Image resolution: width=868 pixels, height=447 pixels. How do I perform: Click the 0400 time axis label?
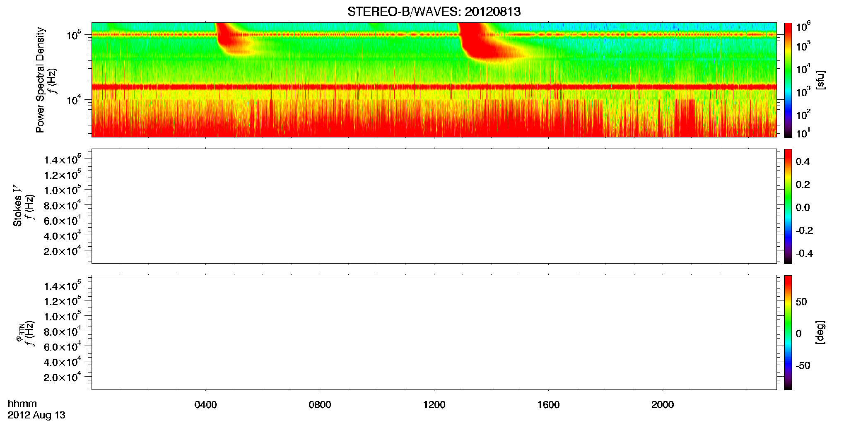pos(205,405)
